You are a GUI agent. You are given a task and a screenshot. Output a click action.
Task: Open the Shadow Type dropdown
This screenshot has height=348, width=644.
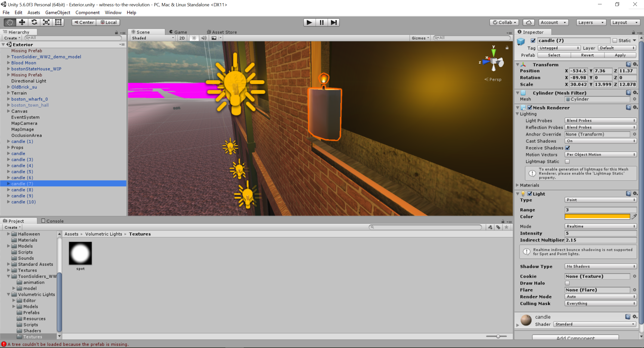point(600,266)
